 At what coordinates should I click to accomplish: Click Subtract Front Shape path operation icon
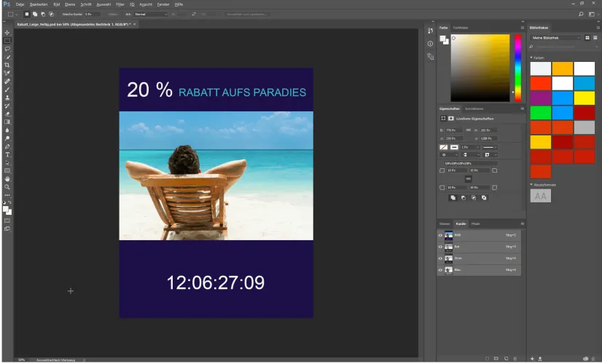click(x=464, y=198)
